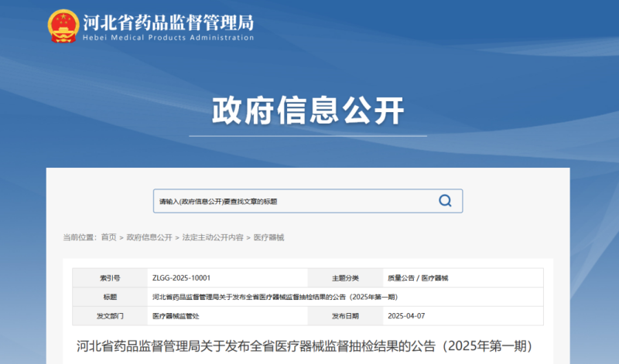This screenshot has height=364, width=619.
Task: Click the 发布日期 label cell
Action: pyautogui.click(x=345, y=316)
